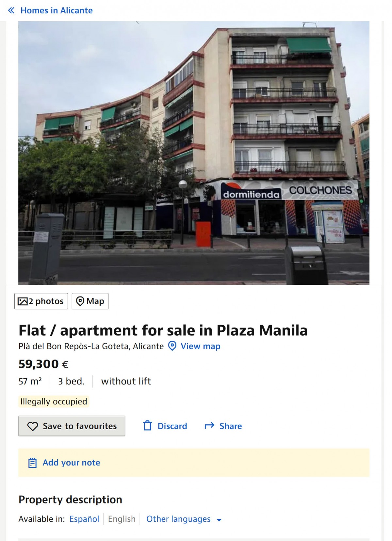
Task: Click the Discard trash icon
Action: (x=147, y=426)
